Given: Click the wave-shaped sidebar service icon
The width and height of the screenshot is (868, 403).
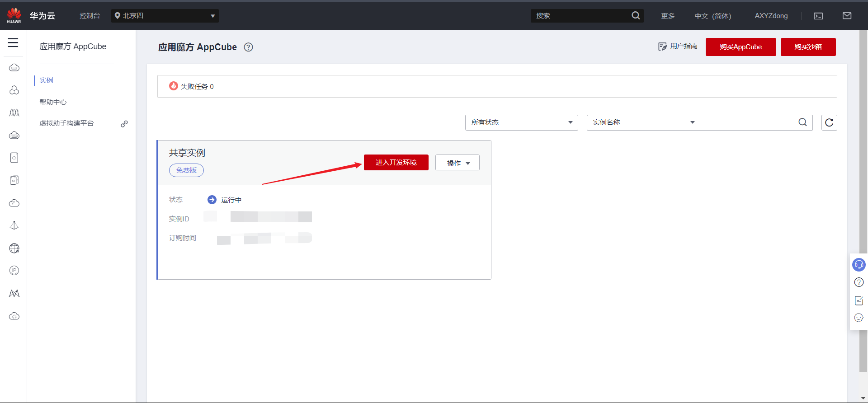Looking at the screenshot, I should tap(14, 112).
